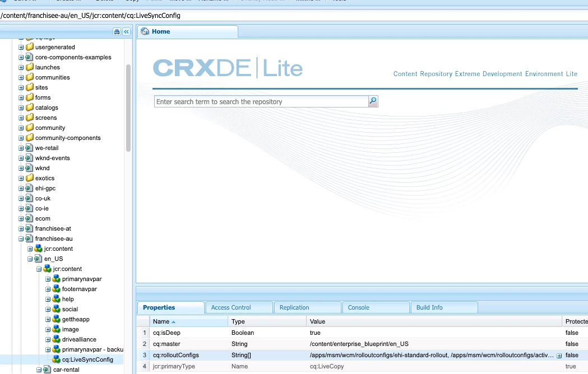Select the cq:rolloutConfigs property name
The image size is (588, 374).
176,356
